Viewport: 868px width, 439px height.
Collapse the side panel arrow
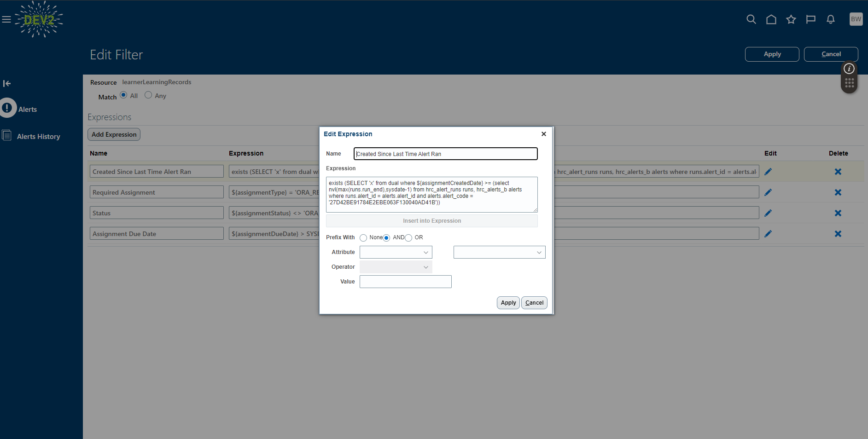(x=7, y=83)
